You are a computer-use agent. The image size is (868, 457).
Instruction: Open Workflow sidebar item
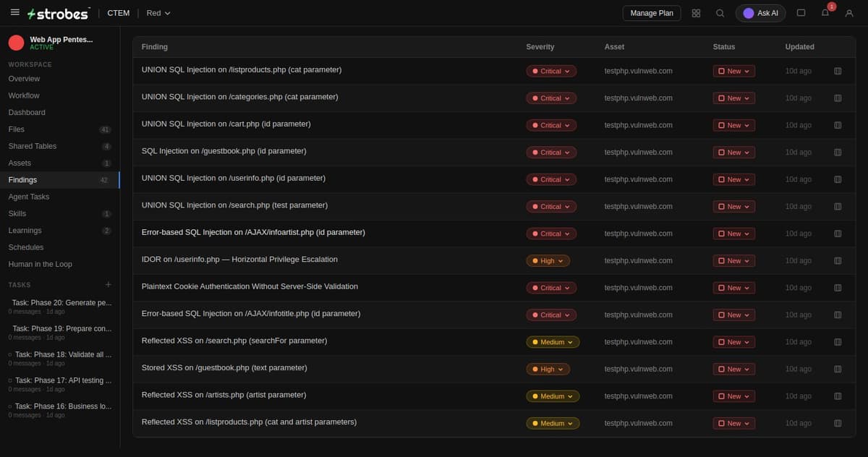tap(60, 95)
